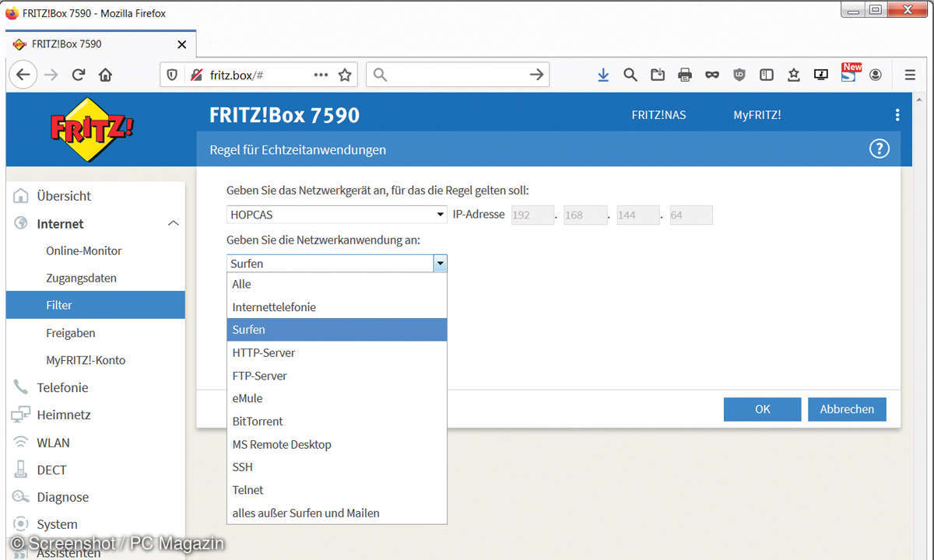Pick FTP-Server from the list
This screenshot has height=560, width=934.
(x=337, y=376)
